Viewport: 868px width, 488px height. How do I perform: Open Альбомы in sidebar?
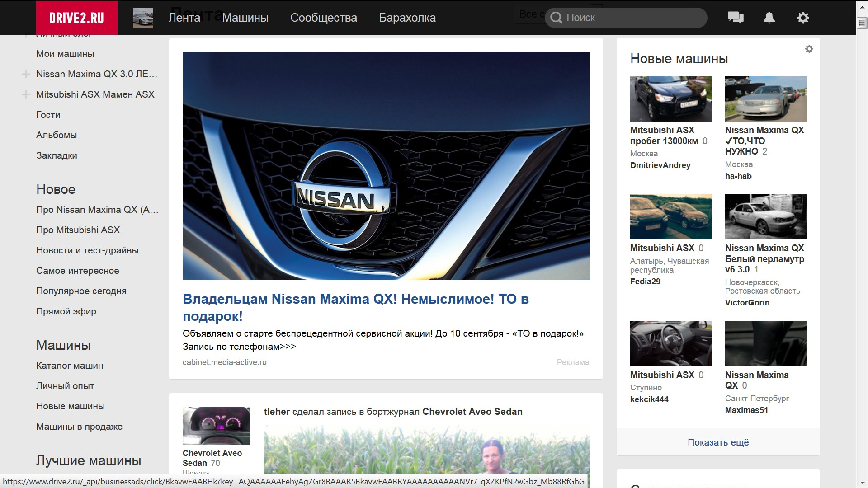[57, 135]
